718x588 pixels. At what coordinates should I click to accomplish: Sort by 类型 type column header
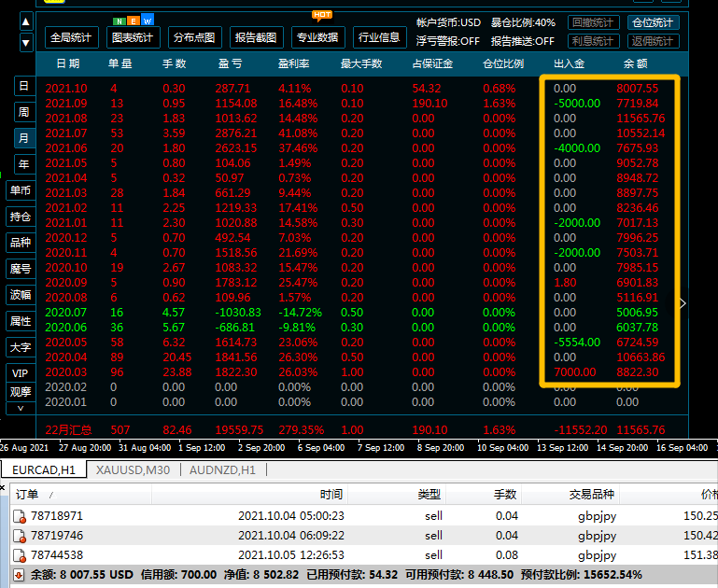pyautogui.click(x=397, y=494)
